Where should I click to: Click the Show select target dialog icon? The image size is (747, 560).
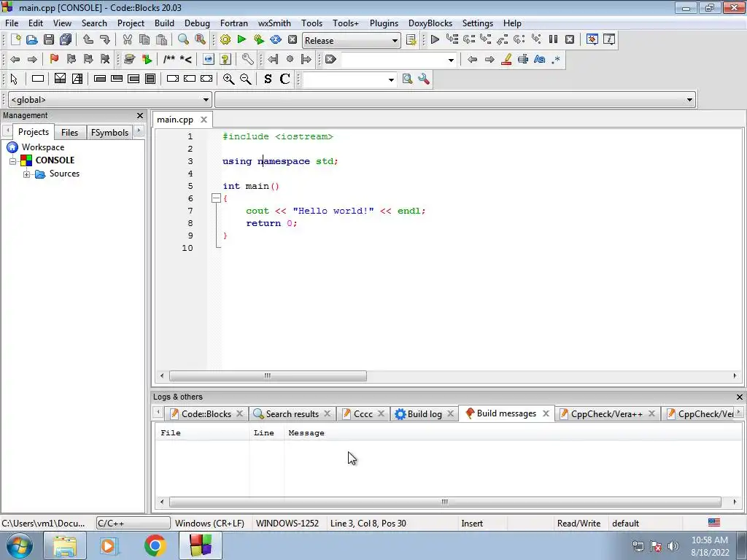point(411,39)
